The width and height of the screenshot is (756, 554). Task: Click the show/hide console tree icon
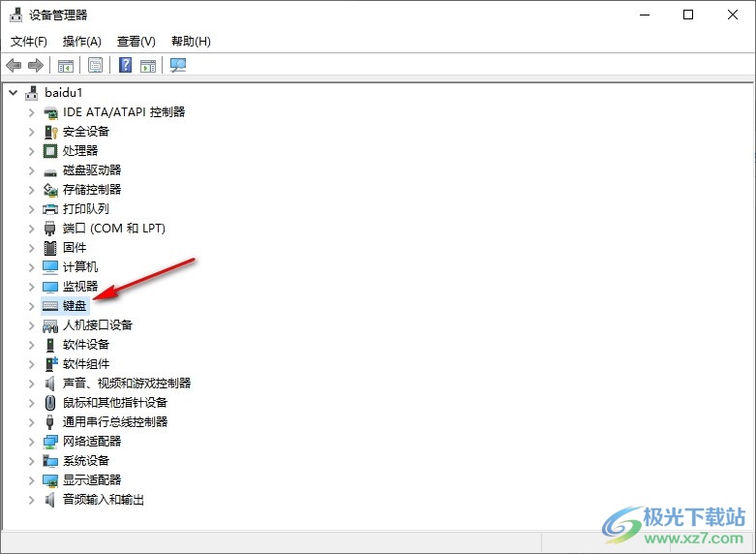tap(66, 66)
